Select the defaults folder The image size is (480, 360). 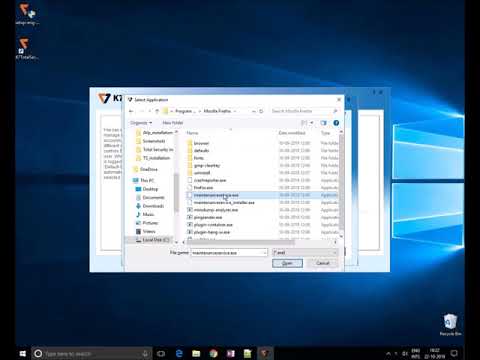coord(201,151)
